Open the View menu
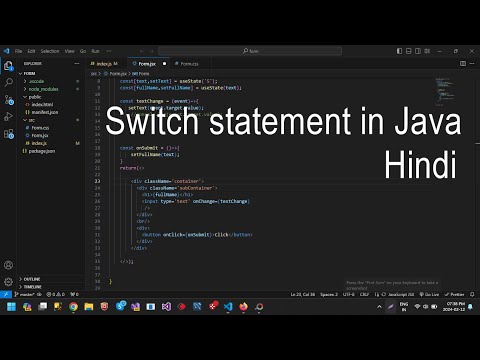 tap(70, 51)
